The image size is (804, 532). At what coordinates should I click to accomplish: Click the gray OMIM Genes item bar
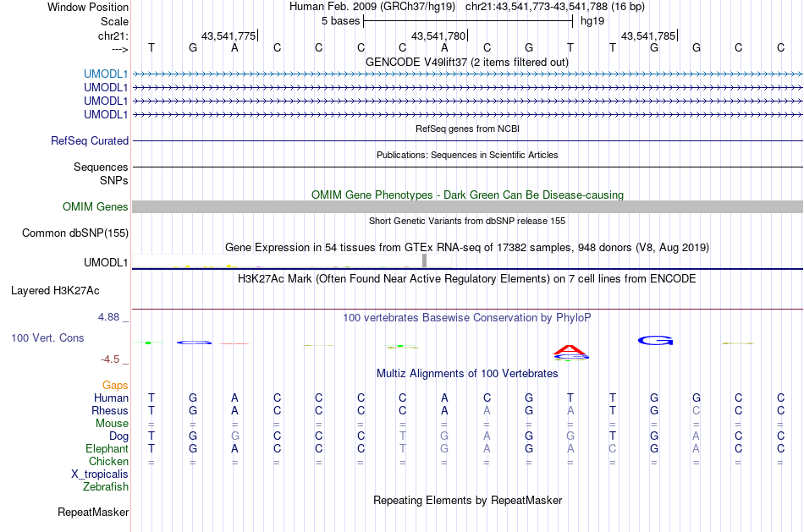(x=468, y=206)
